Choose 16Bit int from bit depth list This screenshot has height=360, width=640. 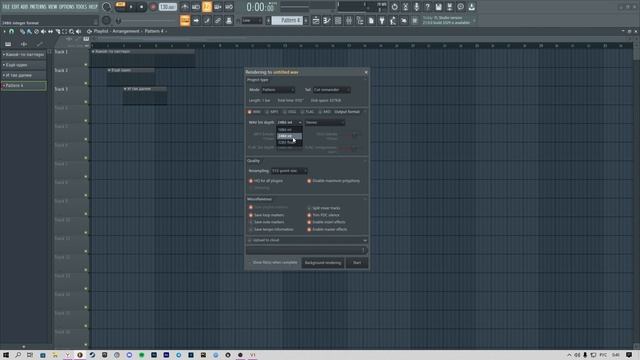[x=289, y=130]
